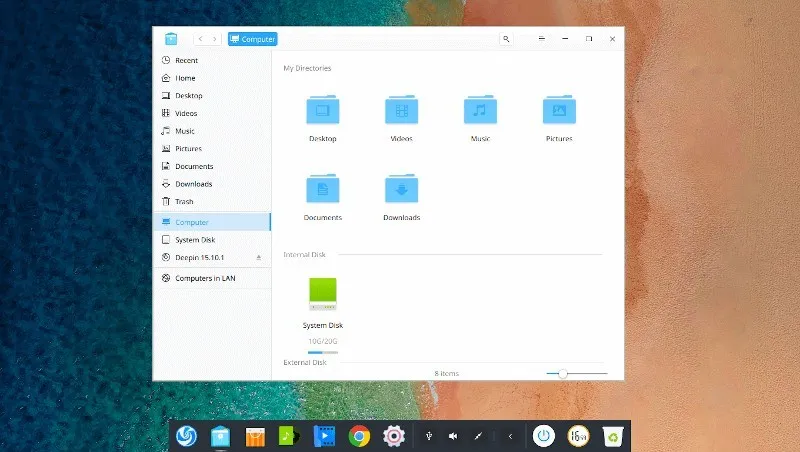Click the volume speaker icon in dock

pyautogui.click(x=453, y=436)
